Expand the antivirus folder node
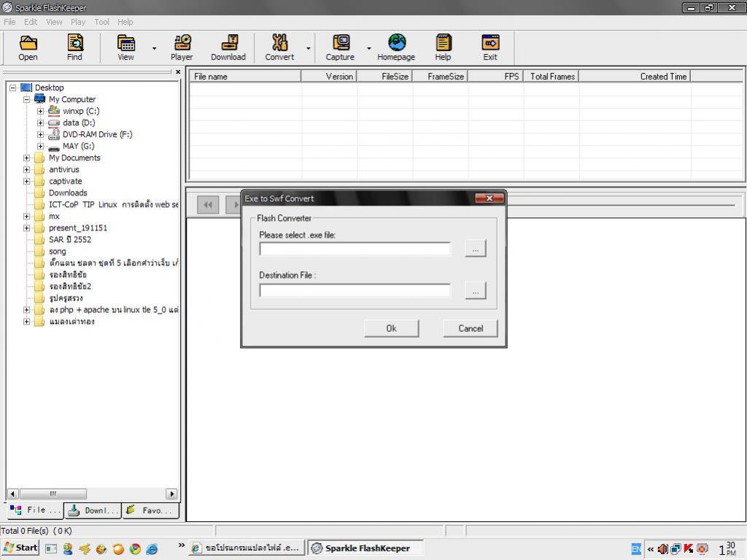This screenshot has height=560, width=747. [x=27, y=169]
